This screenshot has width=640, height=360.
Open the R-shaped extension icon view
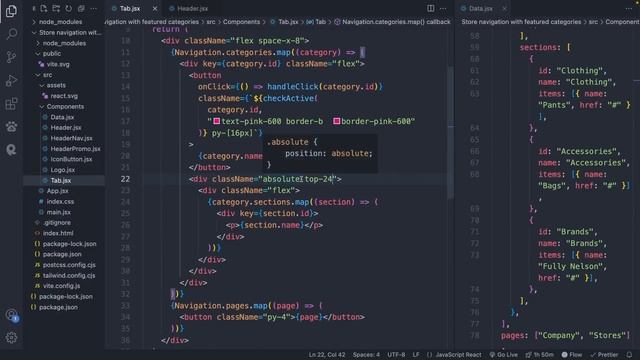click(x=11, y=150)
